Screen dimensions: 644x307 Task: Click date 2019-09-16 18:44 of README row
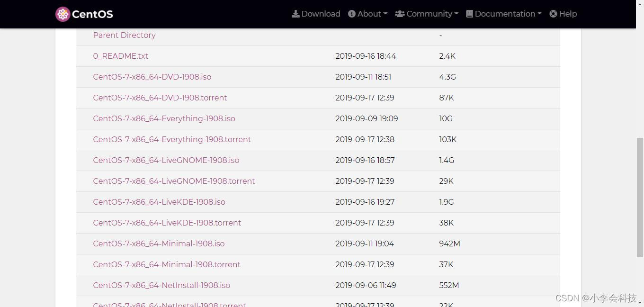point(366,56)
